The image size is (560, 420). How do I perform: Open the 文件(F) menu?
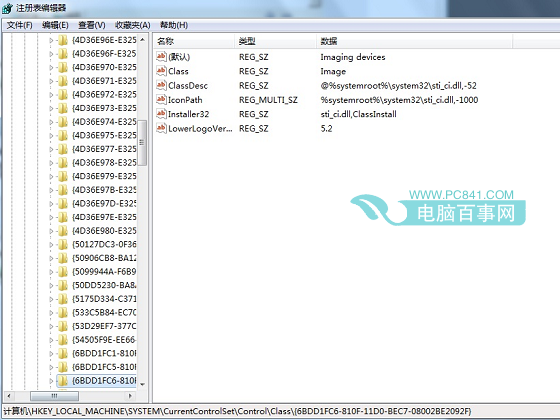(x=19, y=25)
